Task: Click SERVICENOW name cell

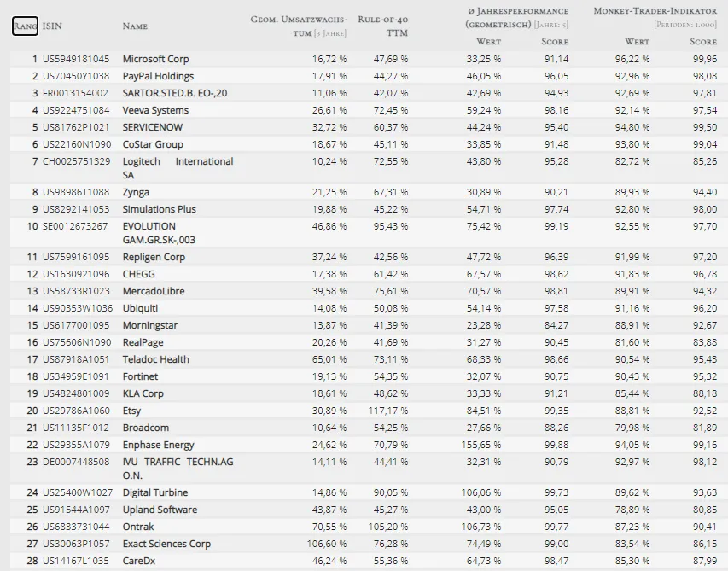Action: (x=152, y=127)
